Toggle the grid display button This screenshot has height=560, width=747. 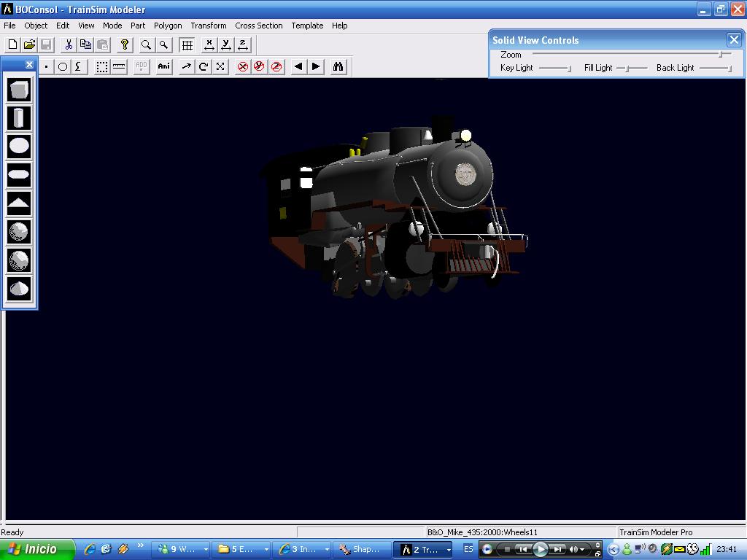tap(187, 44)
